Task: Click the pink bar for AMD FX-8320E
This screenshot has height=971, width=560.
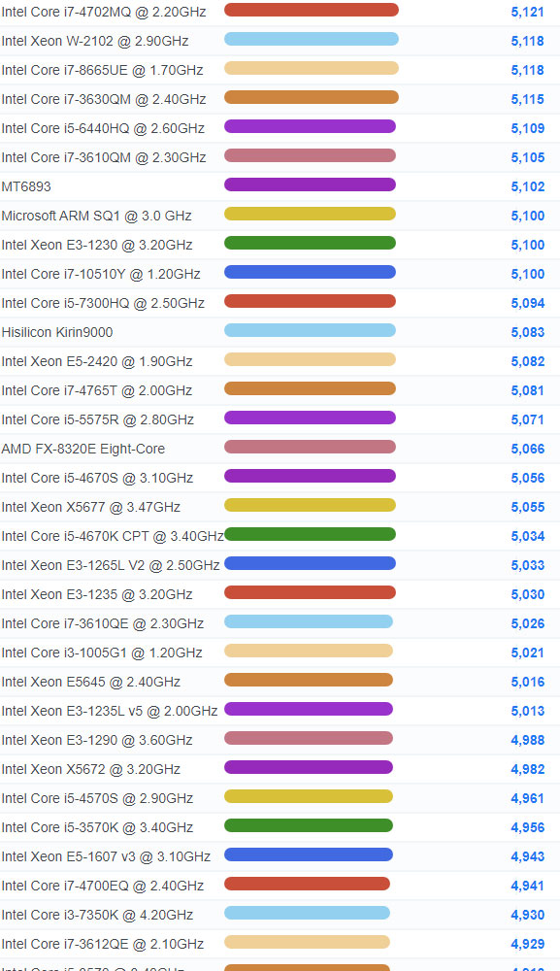Action: pos(310,447)
